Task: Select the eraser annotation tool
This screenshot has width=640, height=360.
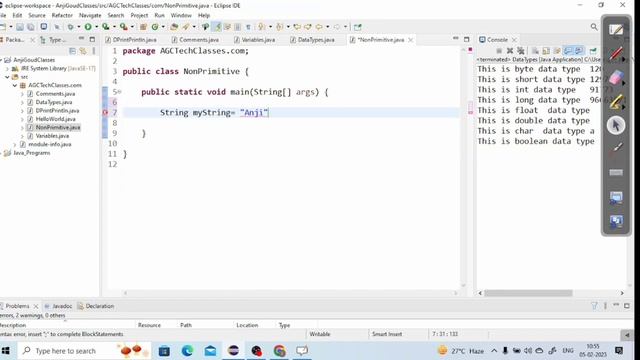Action: 616,77
